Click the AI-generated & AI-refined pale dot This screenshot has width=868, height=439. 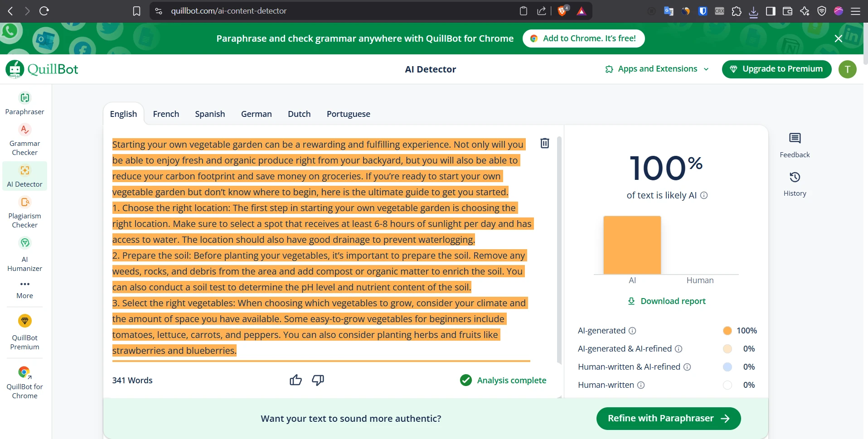[x=727, y=349]
